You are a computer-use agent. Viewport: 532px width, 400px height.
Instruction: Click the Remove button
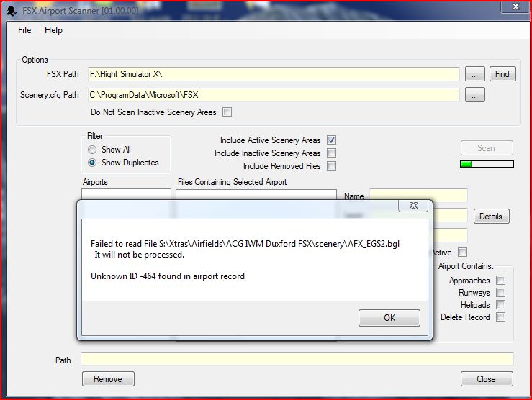tap(108, 379)
